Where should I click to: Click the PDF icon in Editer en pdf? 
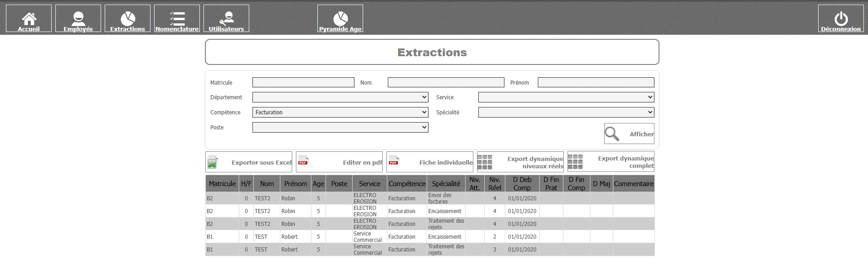303,161
